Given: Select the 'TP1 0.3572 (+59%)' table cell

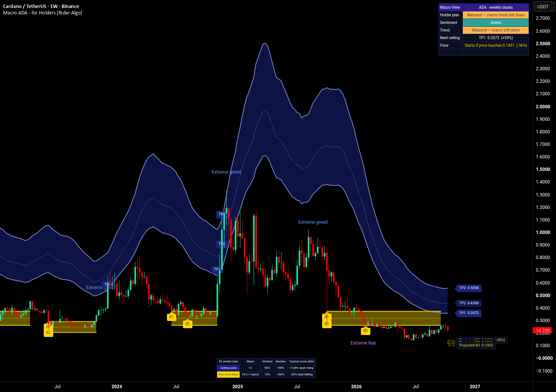Looking at the screenshot, I should coord(496,38).
